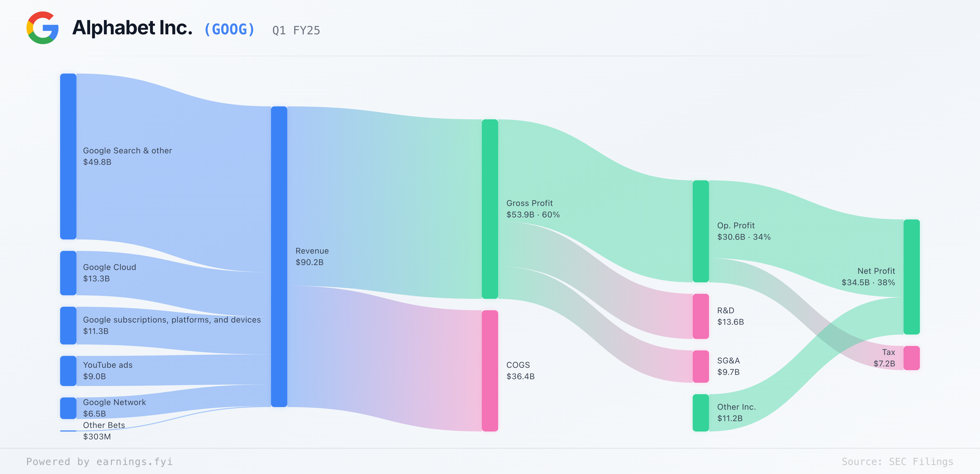Select the Other Inc. node bar
Image resolution: width=980 pixels, height=474 pixels.
point(700,412)
